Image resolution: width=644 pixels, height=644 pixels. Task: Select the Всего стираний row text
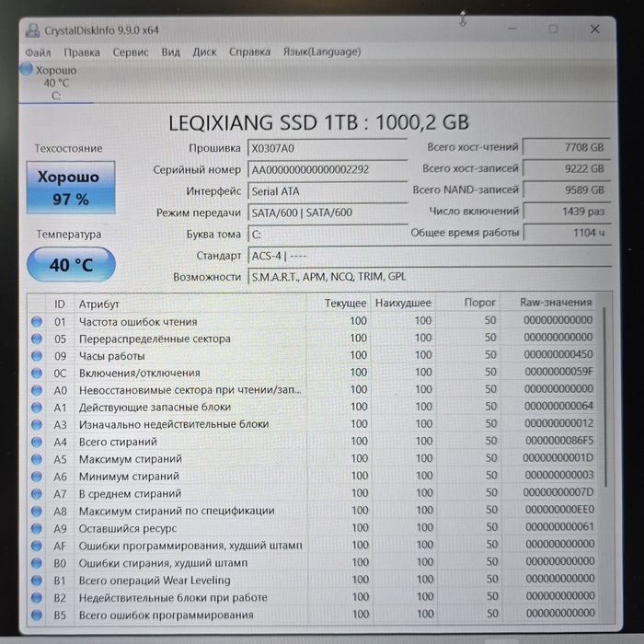[118, 442]
